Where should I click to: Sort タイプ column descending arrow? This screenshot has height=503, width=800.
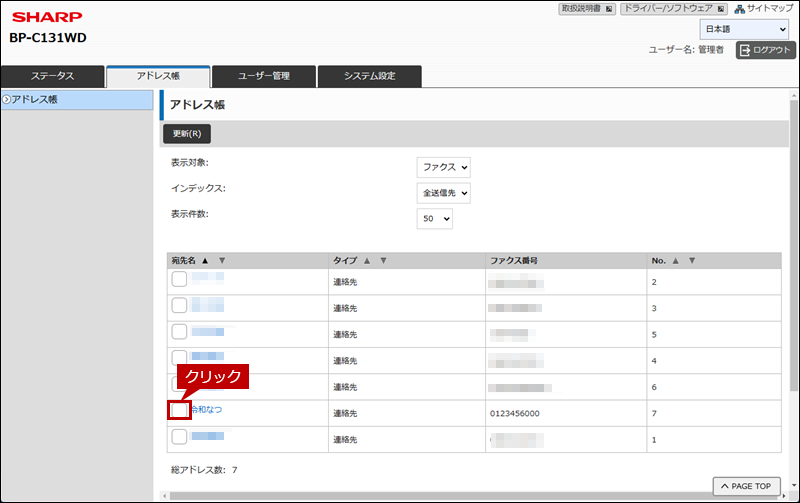click(384, 260)
